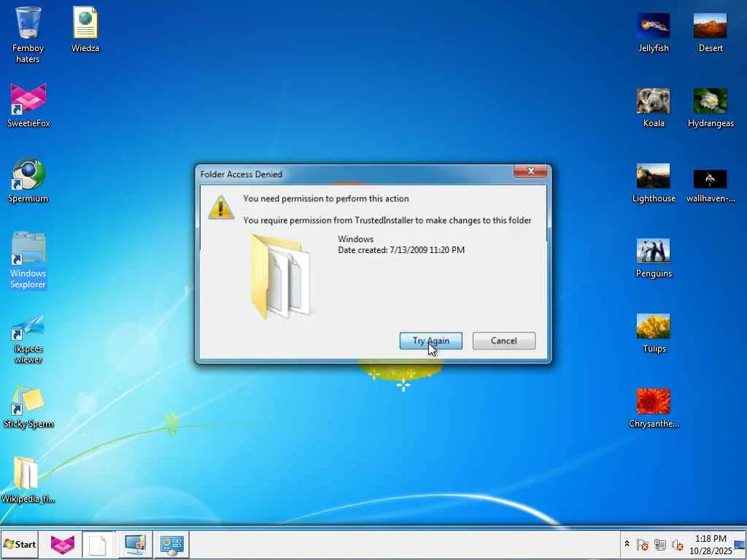Screen dimensions: 747x560
Task: Show hidden tray icons chevron
Action: 627,544
